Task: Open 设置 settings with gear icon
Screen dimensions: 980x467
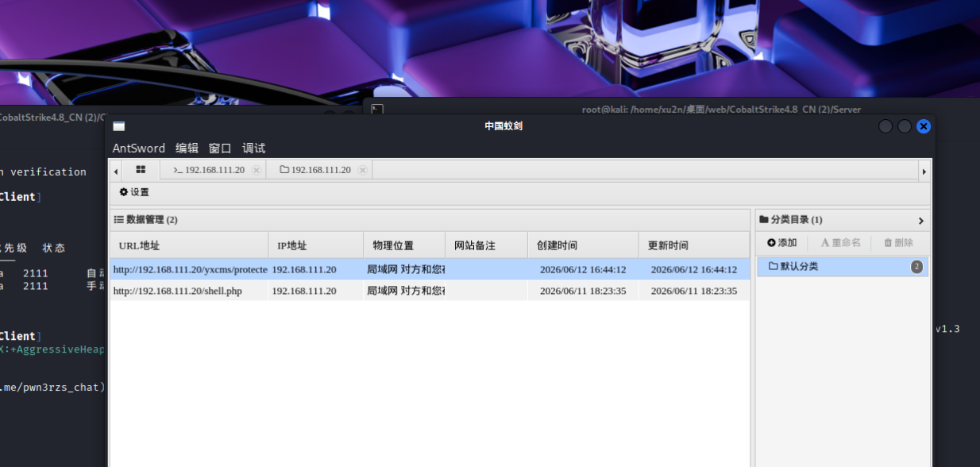Action: pos(134,192)
